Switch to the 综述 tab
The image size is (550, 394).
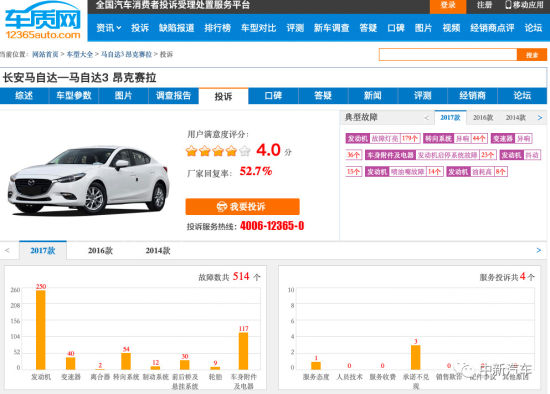24,96
